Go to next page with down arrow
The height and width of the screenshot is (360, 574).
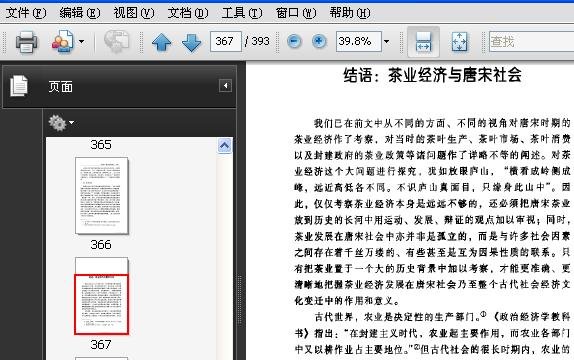(x=191, y=42)
